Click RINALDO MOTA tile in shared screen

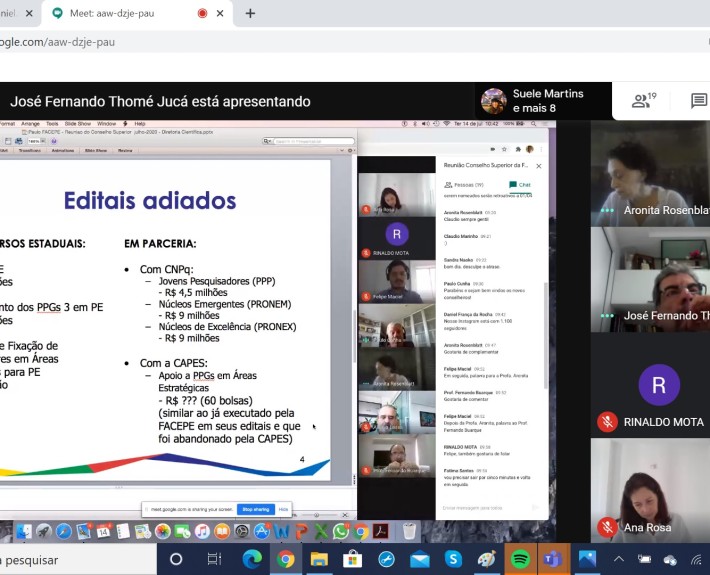pyautogui.click(x=397, y=238)
